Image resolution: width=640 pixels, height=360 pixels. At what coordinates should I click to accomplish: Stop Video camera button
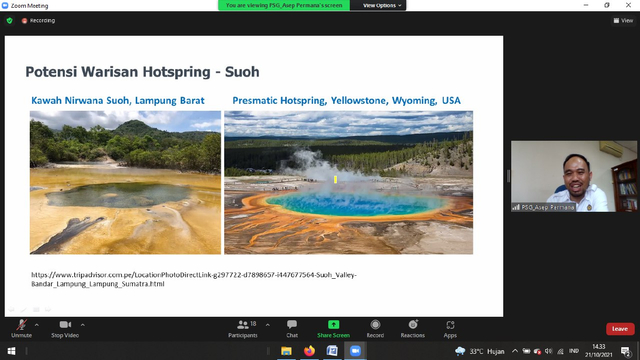click(65, 329)
